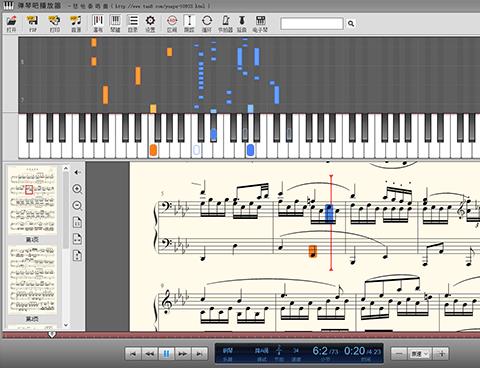Viewport: 480px width, 368px height.
Task: Click the blue highlighted black piano key
Action: [214, 134]
